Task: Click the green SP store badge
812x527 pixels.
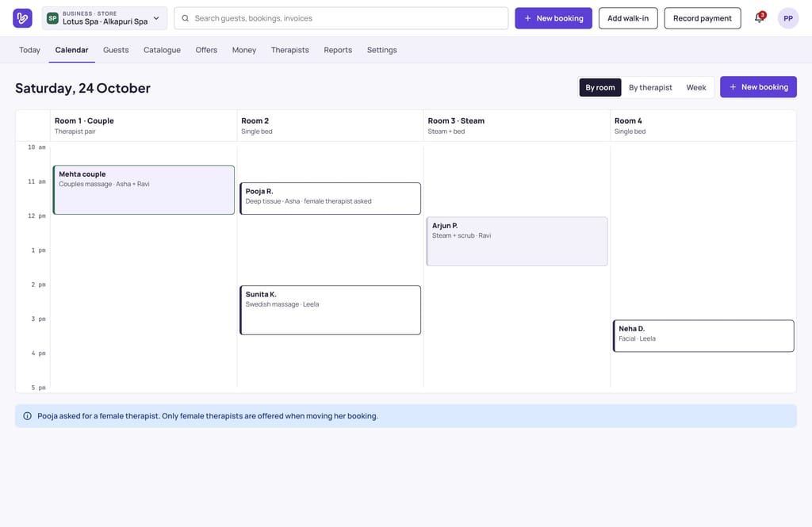Action: point(52,18)
